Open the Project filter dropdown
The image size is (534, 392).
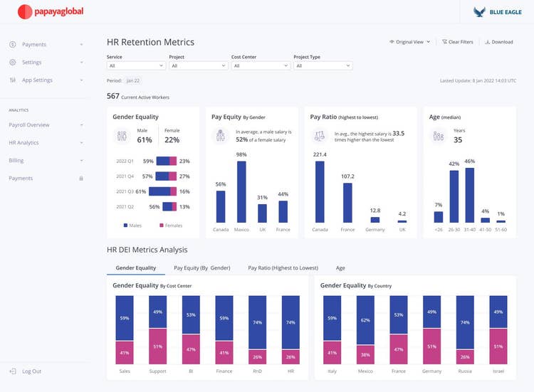pyautogui.click(x=198, y=65)
